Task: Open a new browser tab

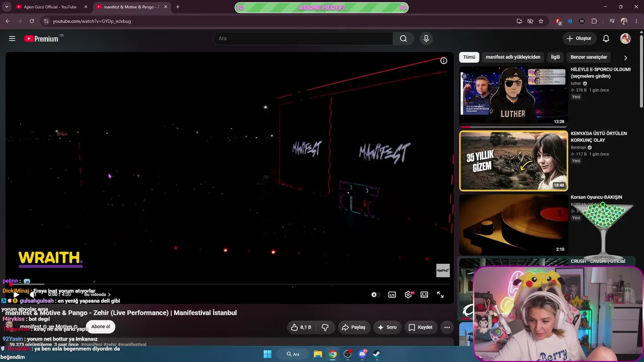Action: (x=178, y=7)
